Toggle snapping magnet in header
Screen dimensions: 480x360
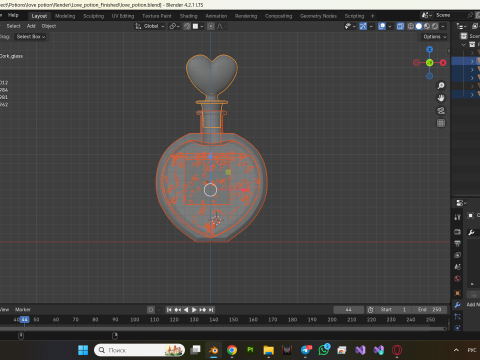(x=187, y=26)
